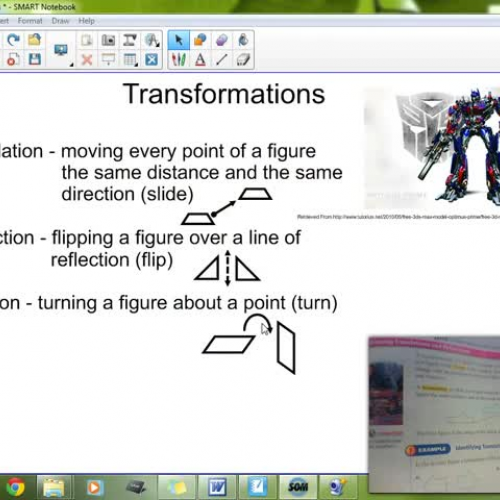Click the translation trapezoid diagram
Screen dimensions: 500x500
point(227,206)
